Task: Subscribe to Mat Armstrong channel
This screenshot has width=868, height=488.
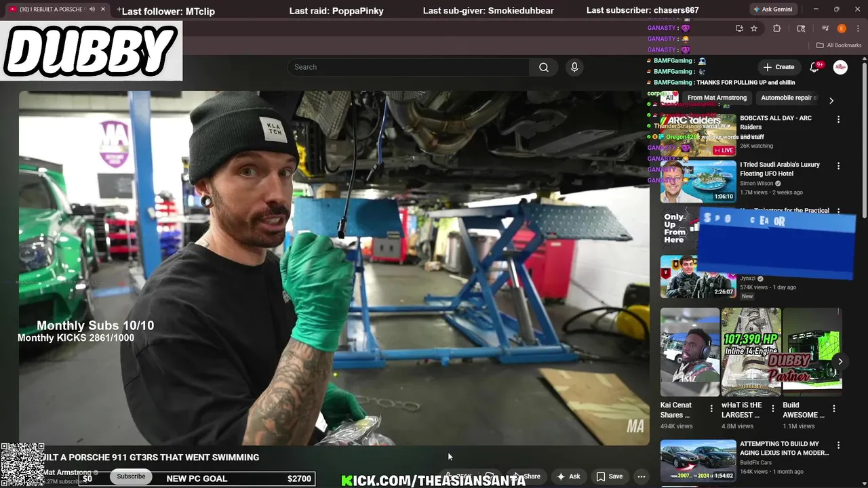Action: (131, 476)
